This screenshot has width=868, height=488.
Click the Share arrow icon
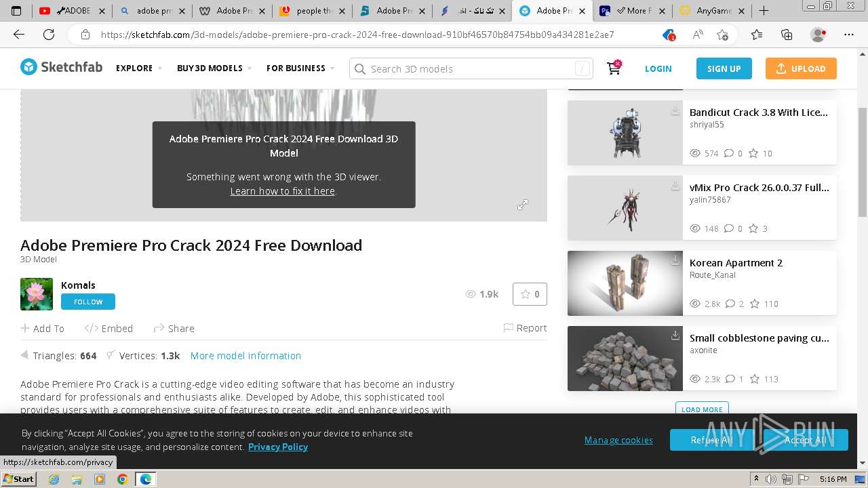(x=159, y=328)
